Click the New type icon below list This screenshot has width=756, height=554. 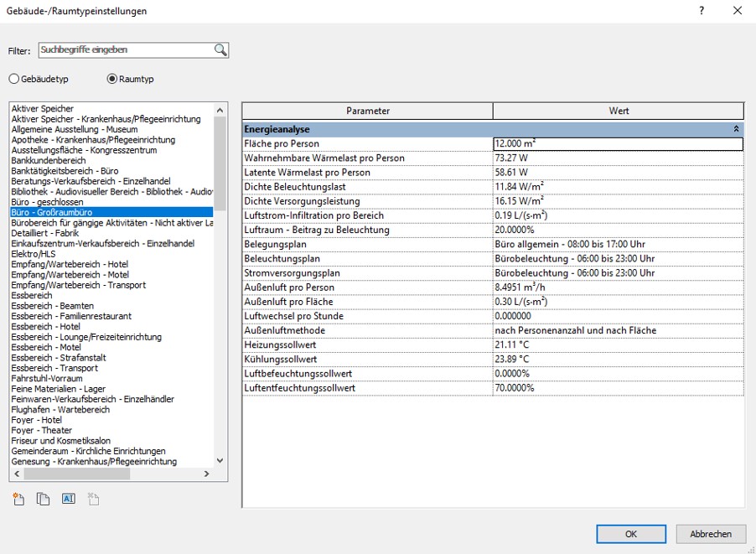coord(18,500)
